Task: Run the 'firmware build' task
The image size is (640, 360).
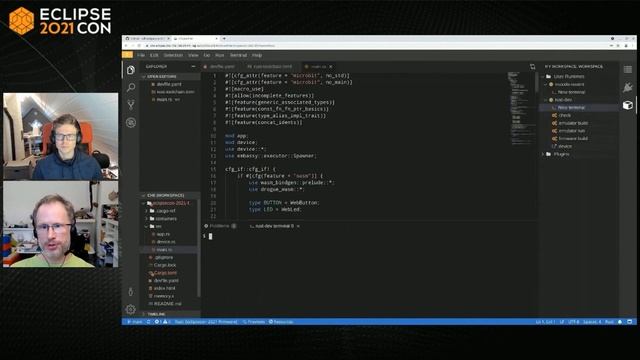Action: click(x=570, y=138)
